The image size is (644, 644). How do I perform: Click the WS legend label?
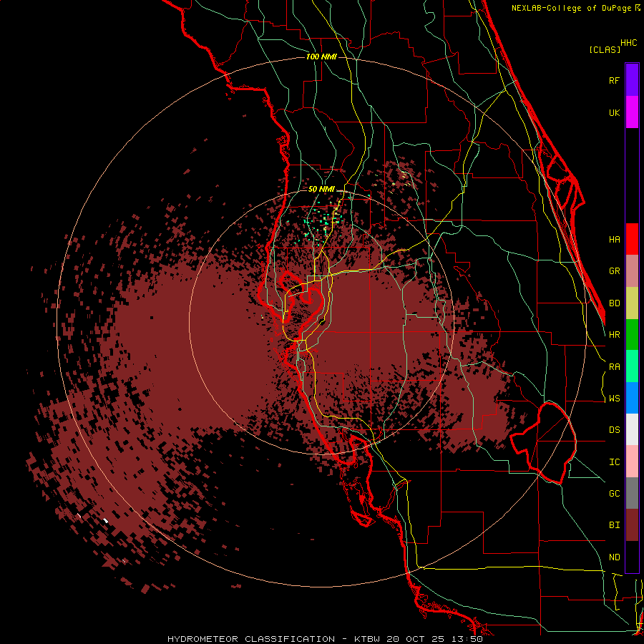(x=614, y=399)
